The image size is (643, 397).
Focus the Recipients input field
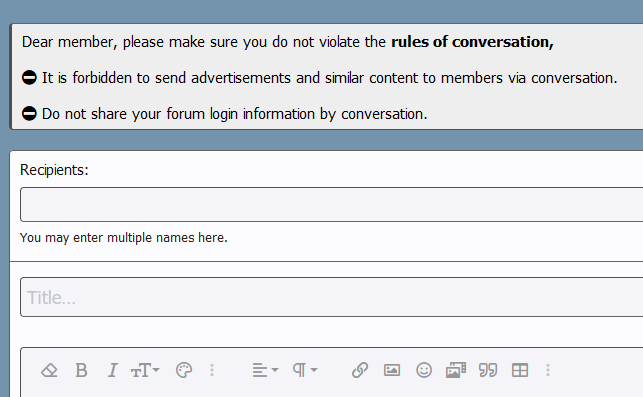331,205
